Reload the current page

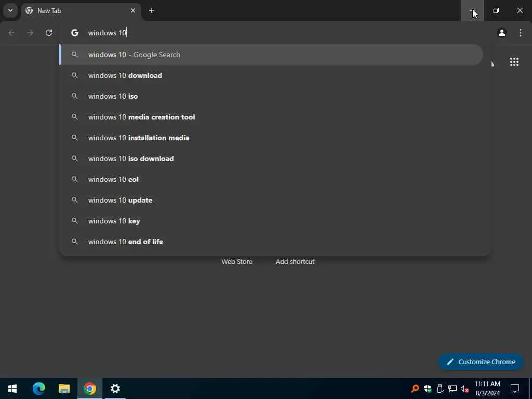pos(49,33)
